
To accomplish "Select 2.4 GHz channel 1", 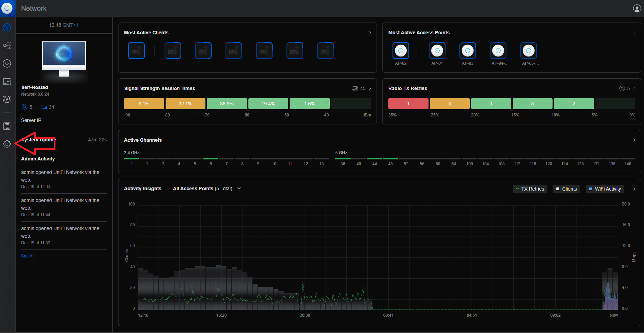I will tap(132, 161).
